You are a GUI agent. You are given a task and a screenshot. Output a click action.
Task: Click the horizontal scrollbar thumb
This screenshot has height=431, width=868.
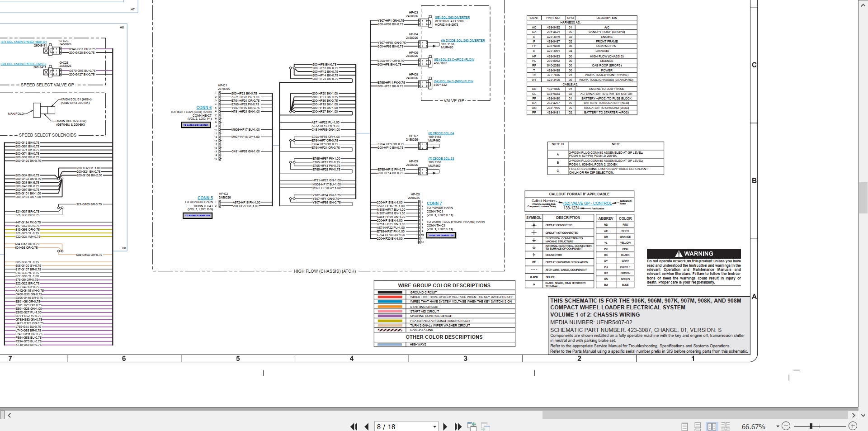coord(695,415)
